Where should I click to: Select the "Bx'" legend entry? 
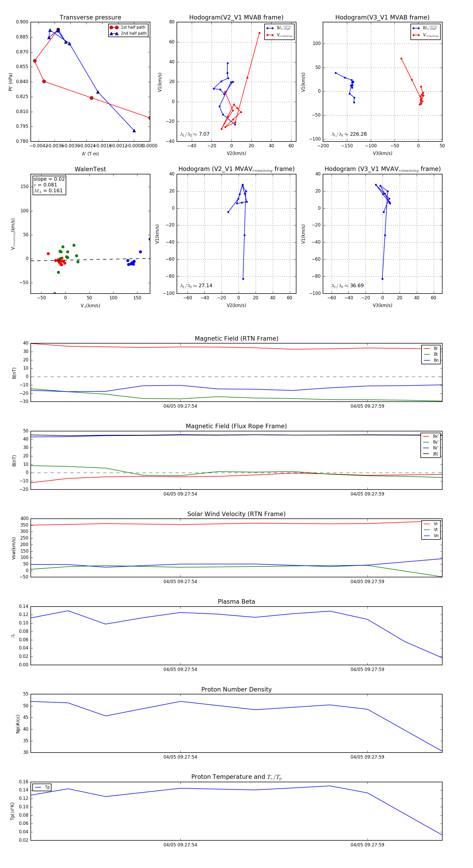[431, 436]
